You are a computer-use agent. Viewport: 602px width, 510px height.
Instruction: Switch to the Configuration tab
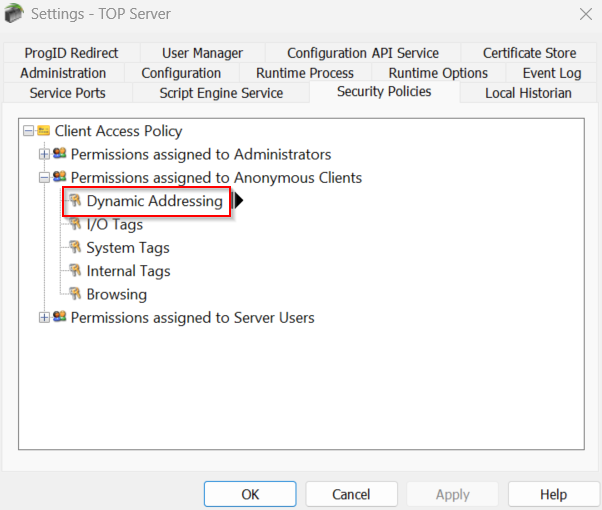(x=181, y=73)
